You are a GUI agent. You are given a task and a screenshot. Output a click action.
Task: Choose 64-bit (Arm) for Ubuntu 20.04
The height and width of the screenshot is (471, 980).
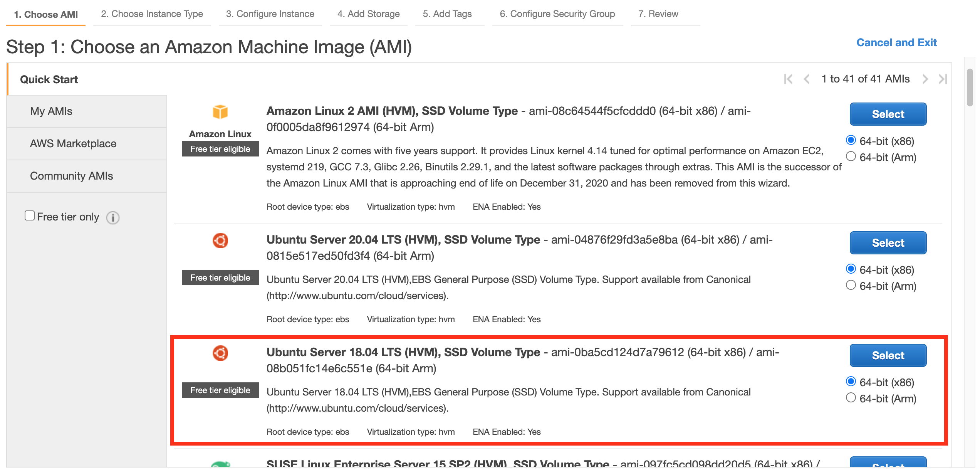[851, 285]
